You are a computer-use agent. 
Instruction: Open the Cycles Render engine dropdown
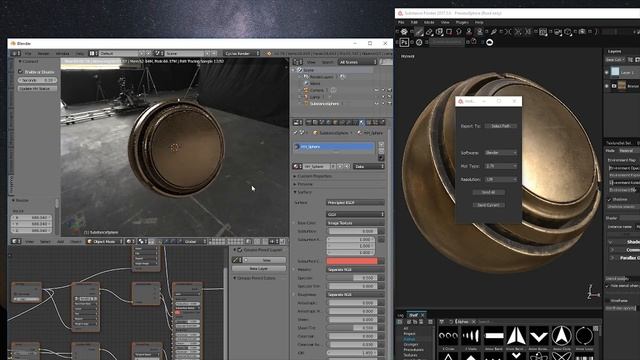[242, 53]
